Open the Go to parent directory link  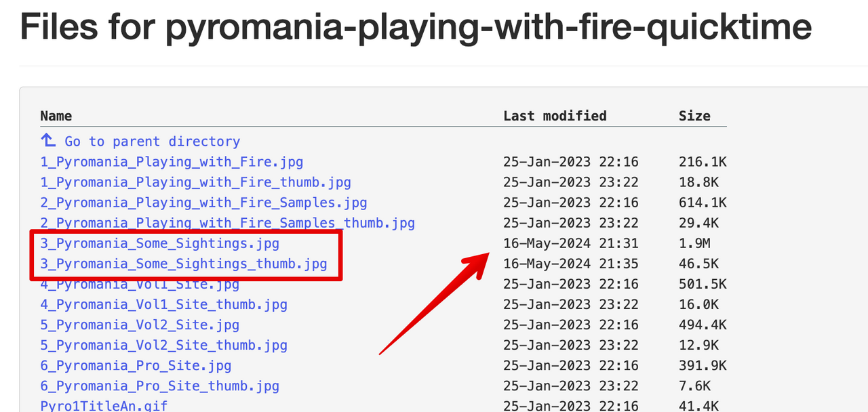pyautogui.click(x=152, y=142)
